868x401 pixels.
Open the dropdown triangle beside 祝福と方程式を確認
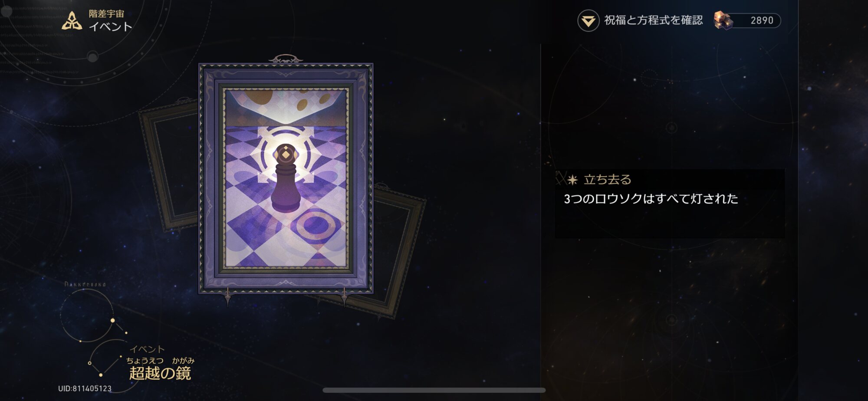[588, 21]
